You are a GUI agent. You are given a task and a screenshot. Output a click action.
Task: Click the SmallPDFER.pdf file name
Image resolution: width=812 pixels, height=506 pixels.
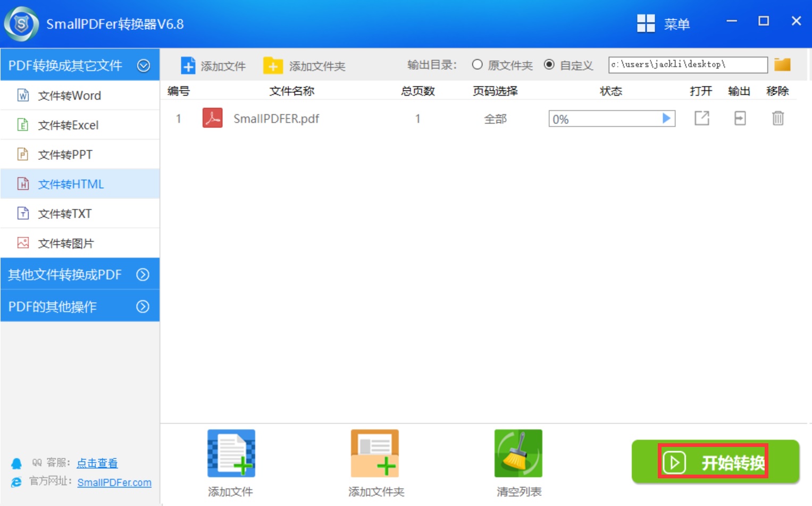[x=276, y=119]
